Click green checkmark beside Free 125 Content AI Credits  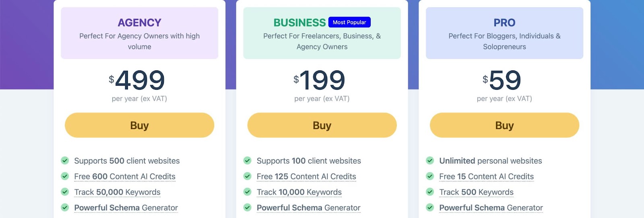point(248,176)
